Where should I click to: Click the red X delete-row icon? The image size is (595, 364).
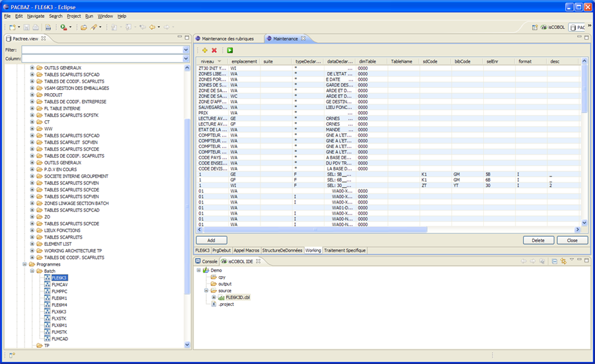tap(214, 50)
